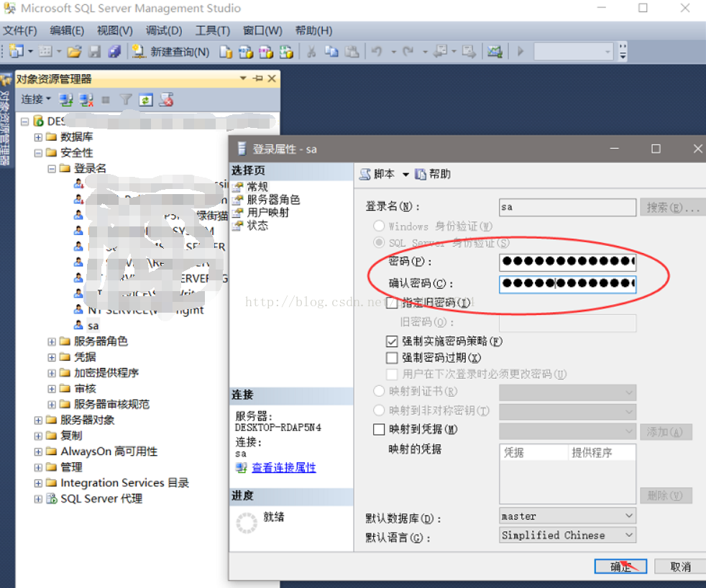The height and width of the screenshot is (588, 706).
Task: Toggle the specify old password (指定旧密码) checkbox
Action: (392, 303)
